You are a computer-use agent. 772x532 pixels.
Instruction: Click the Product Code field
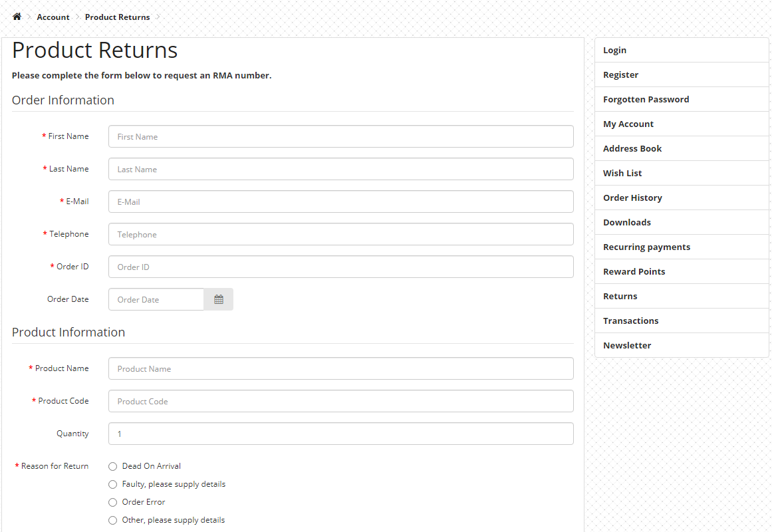point(340,401)
